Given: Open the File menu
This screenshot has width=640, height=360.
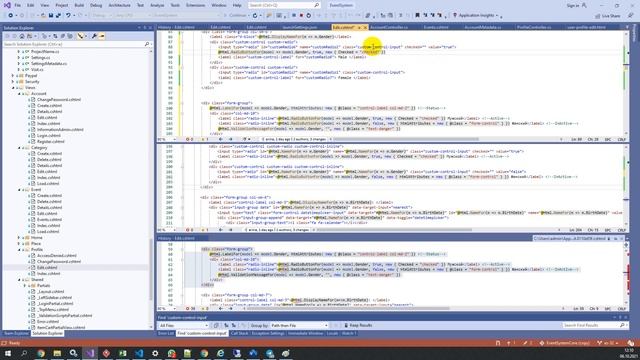Looking at the screenshot, I should (x=17, y=5).
